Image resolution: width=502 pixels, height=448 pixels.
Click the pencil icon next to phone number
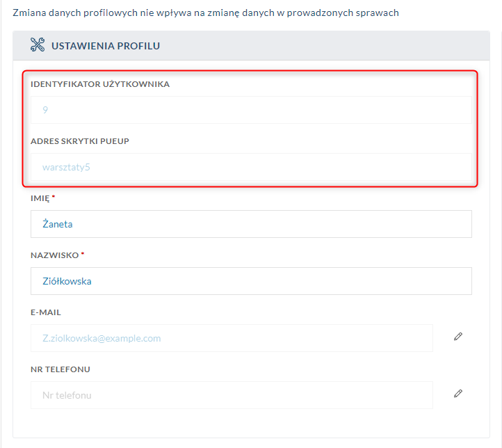coord(458,394)
